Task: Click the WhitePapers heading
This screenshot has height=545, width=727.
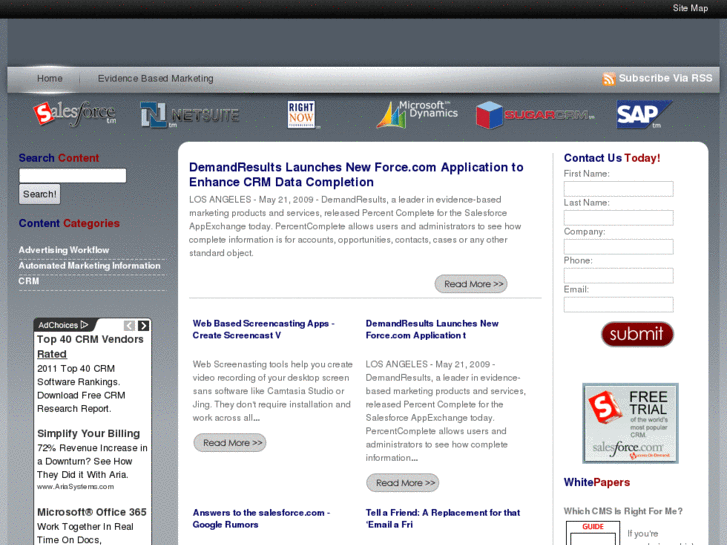Action: (597, 482)
